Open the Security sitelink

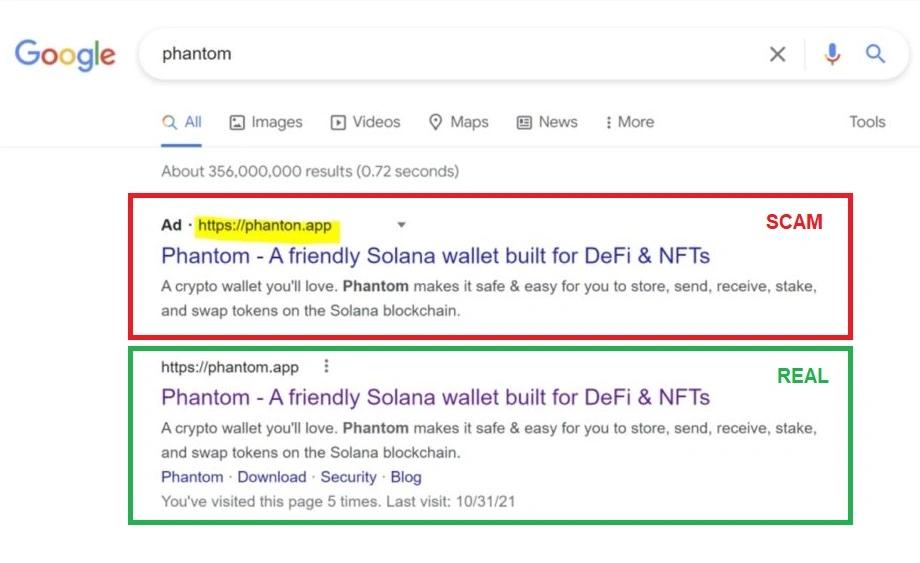pyautogui.click(x=349, y=477)
